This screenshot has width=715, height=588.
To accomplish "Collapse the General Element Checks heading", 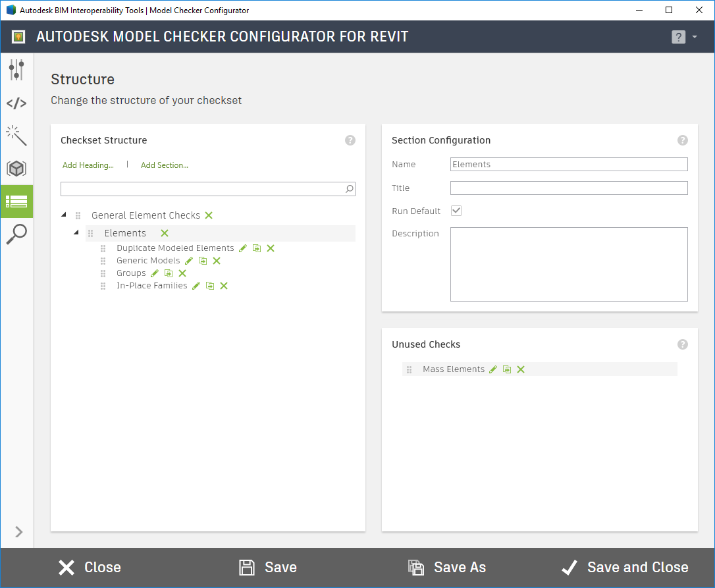I will 63,214.
